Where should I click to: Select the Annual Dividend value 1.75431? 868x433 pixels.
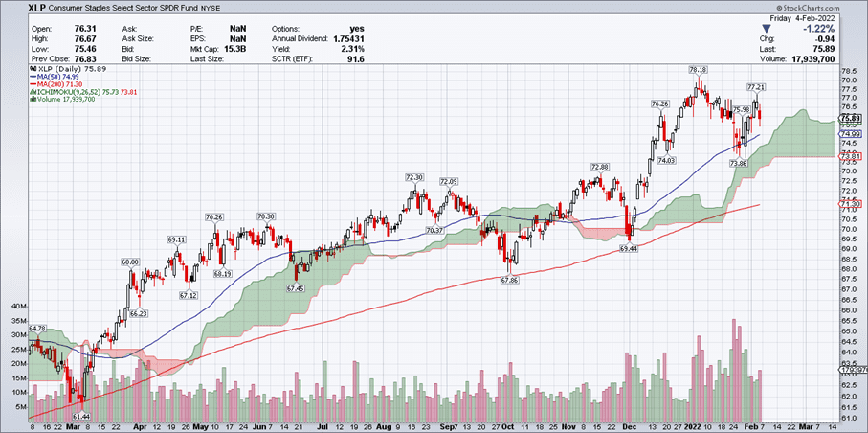point(350,39)
